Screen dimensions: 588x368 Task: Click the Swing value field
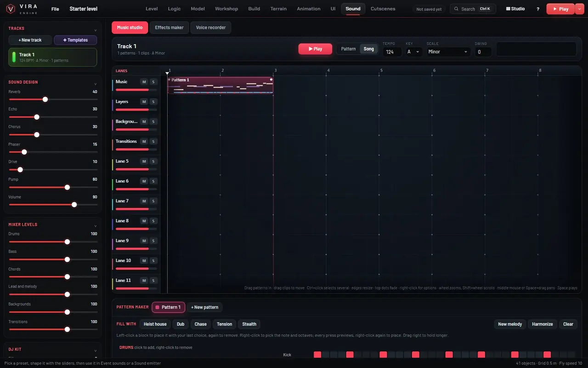tap(483, 52)
